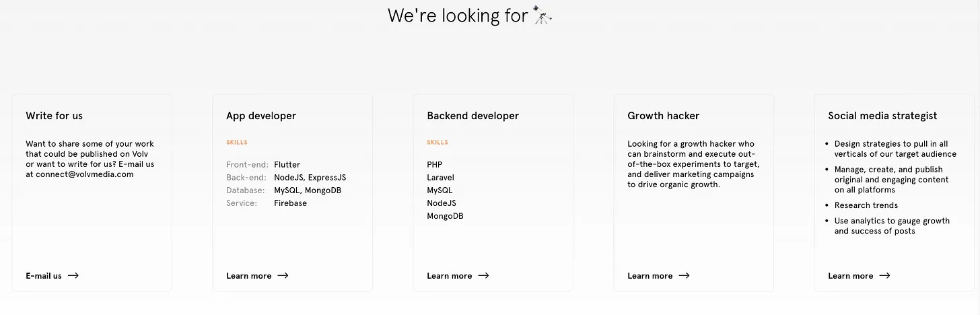Click the connect@volvmedia.com email address
The image size is (980, 315).
pyautogui.click(x=85, y=174)
